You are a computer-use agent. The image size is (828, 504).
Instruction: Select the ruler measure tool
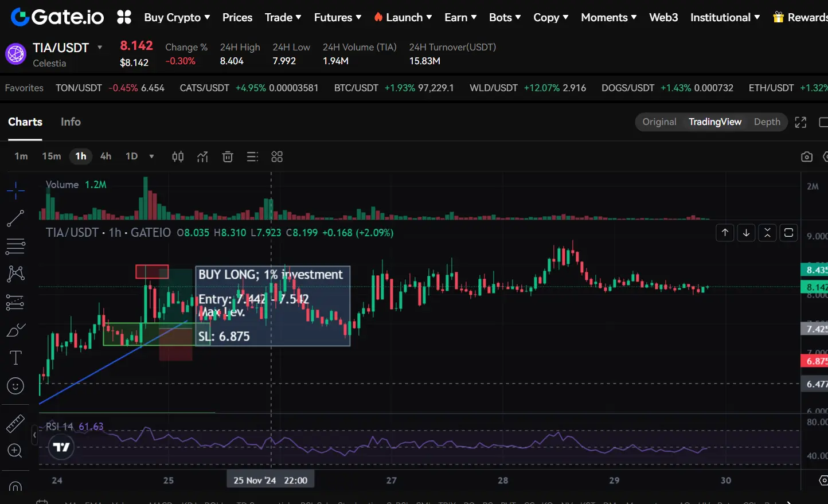[x=15, y=423]
